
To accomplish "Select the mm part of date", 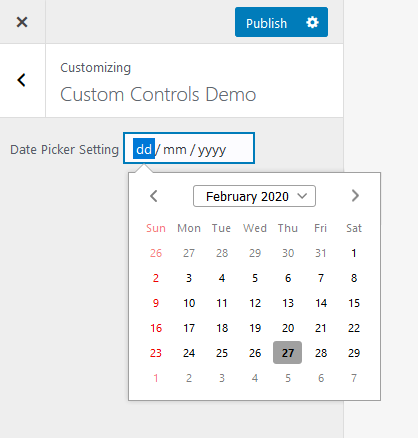I will pos(175,149).
